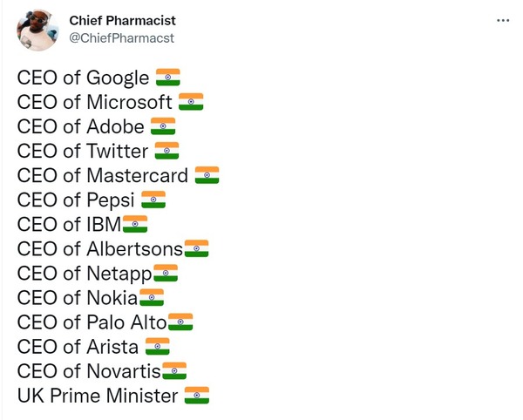Click the India flag beside Twitter

click(166, 151)
